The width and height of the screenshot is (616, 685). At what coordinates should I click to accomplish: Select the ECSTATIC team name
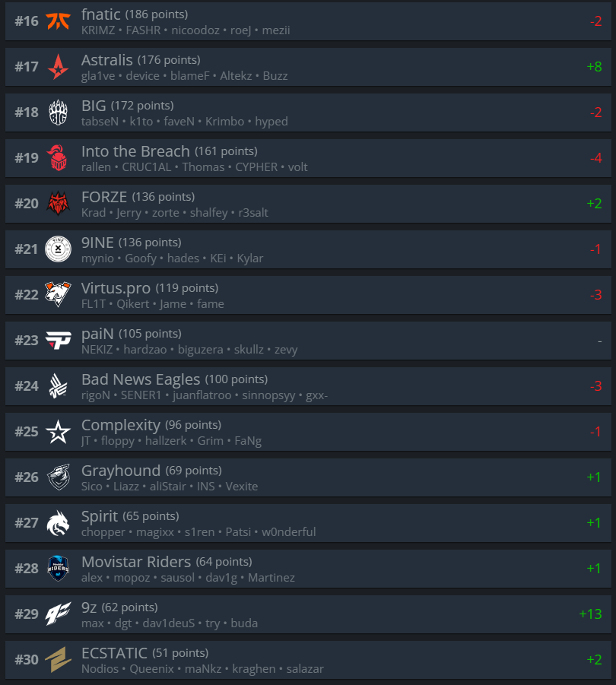(114, 652)
